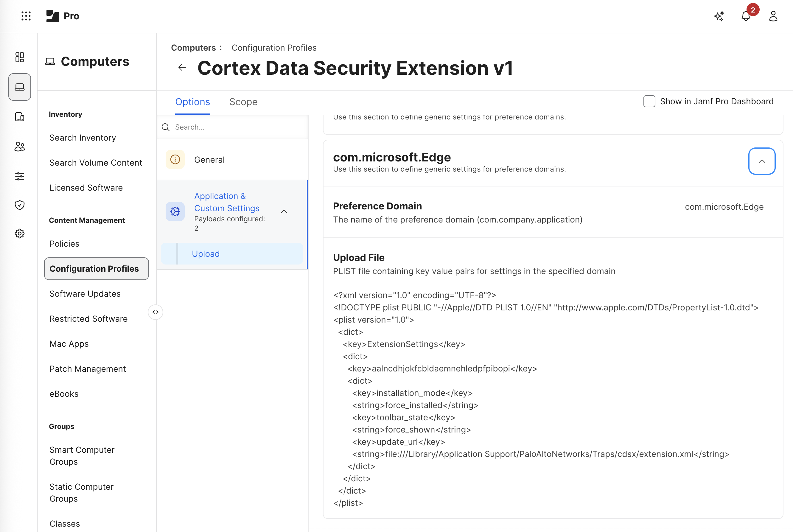Screen dimensions: 793x532
Task: Open the Devices icon in left rail
Action: pyautogui.click(x=20, y=117)
